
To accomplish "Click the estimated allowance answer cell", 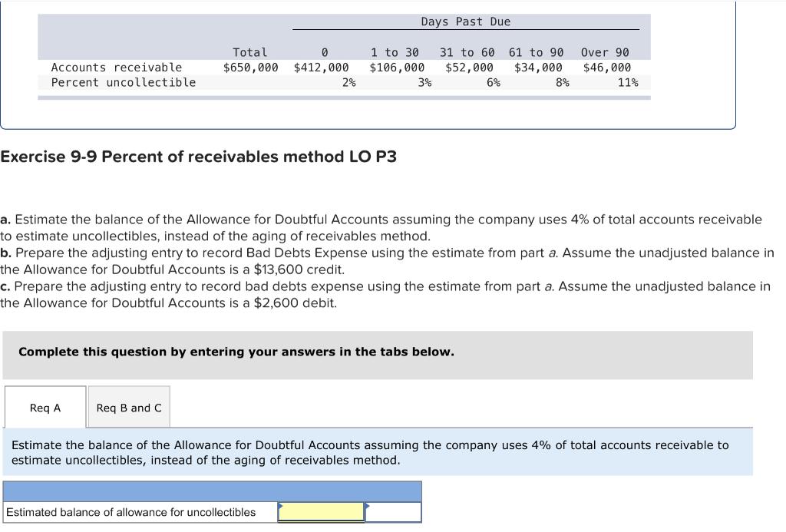I will click(320, 511).
